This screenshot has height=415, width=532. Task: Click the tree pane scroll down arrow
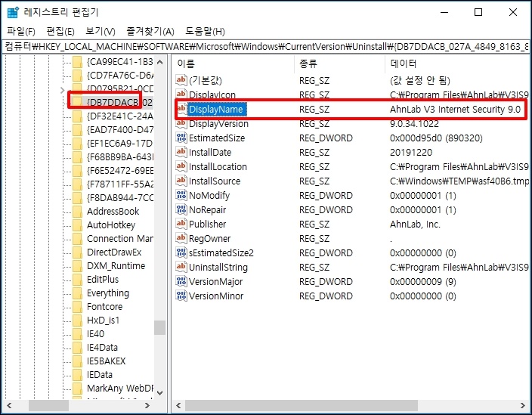point(159,392)
